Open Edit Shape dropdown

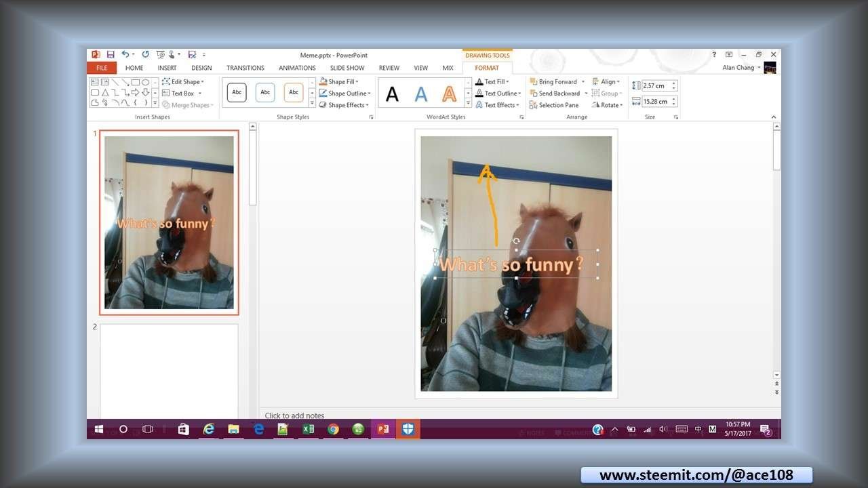pyautogui.click(x=183, y=81)
